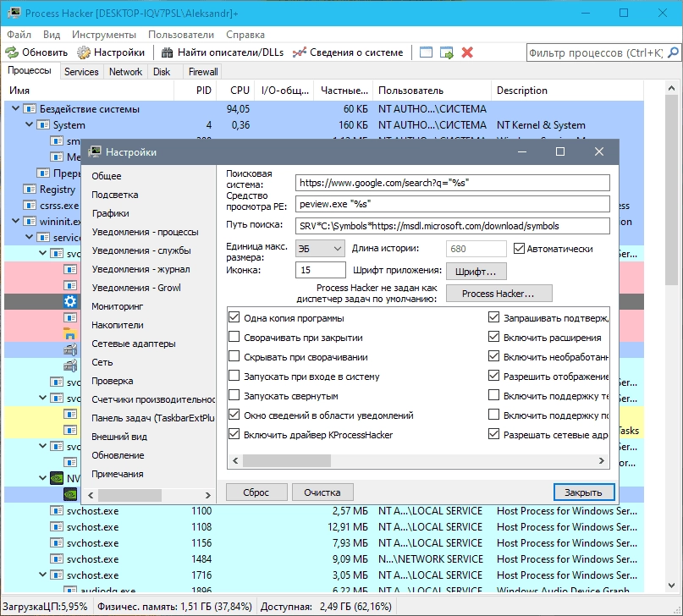Open Настройки via the toolbar gear icon

coord(84,52)
